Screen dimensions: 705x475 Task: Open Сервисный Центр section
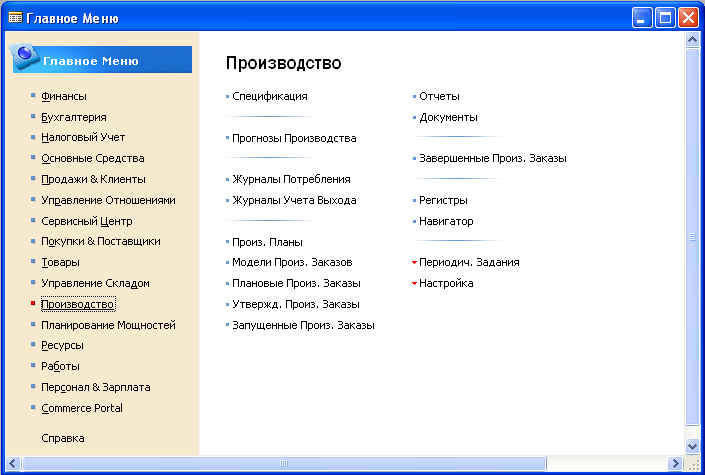tap(87, 221)
